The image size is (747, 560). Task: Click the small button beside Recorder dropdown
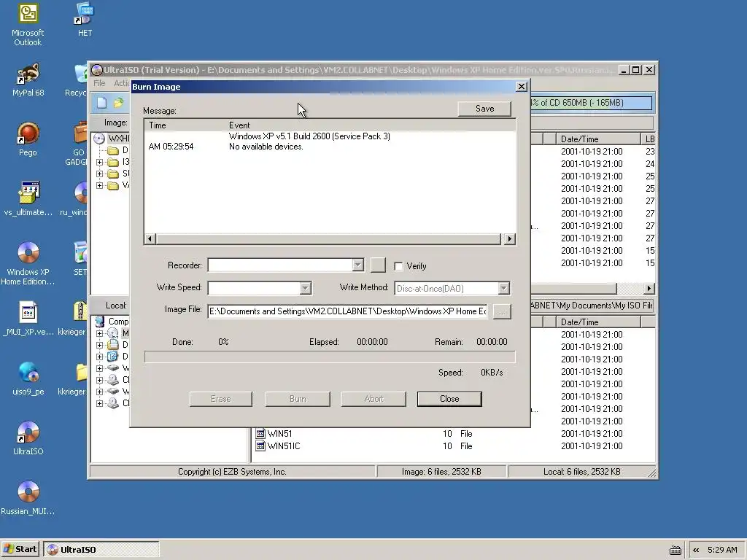pyautogui.click(x=378, y=265)
